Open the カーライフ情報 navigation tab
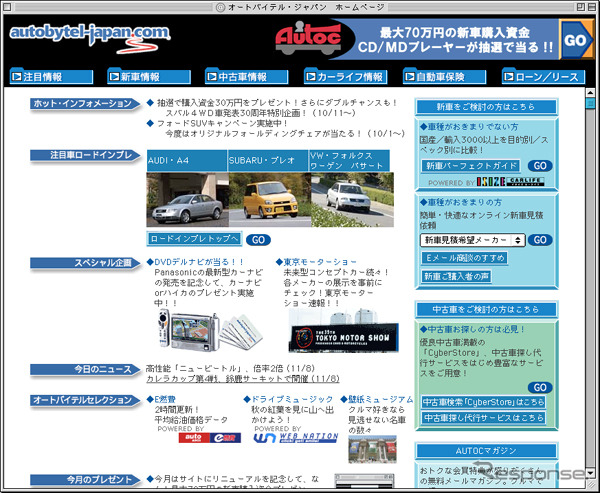Image resolution: width=600 pixels, height=493 pixels. (346, 76)
